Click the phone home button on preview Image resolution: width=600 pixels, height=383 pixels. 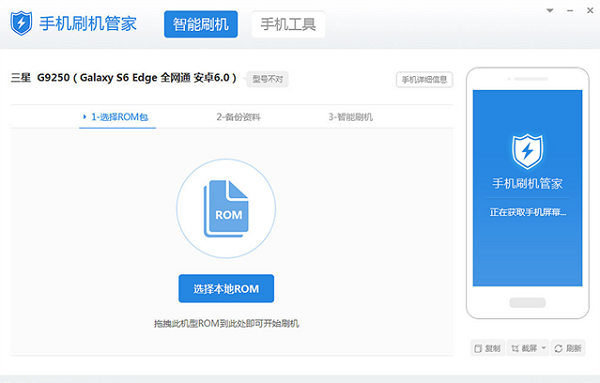(x=527, y=303)
